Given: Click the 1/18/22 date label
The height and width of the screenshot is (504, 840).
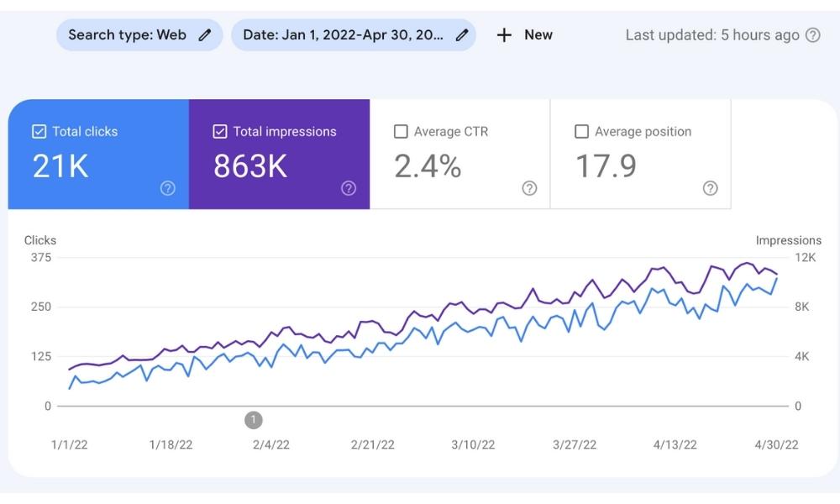Looking at the screenshot, I should (x=171, y=444).
